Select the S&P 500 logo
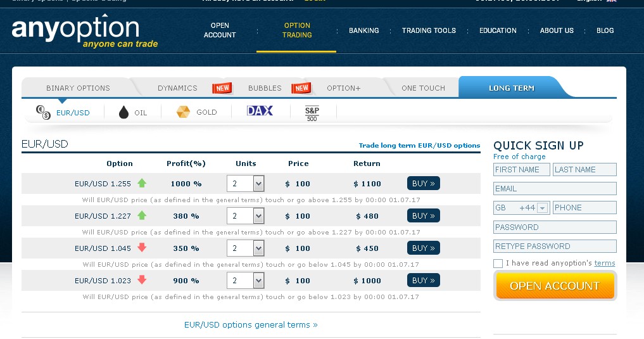The height and width of the screenshot is (339, 644). pos(312,113)
